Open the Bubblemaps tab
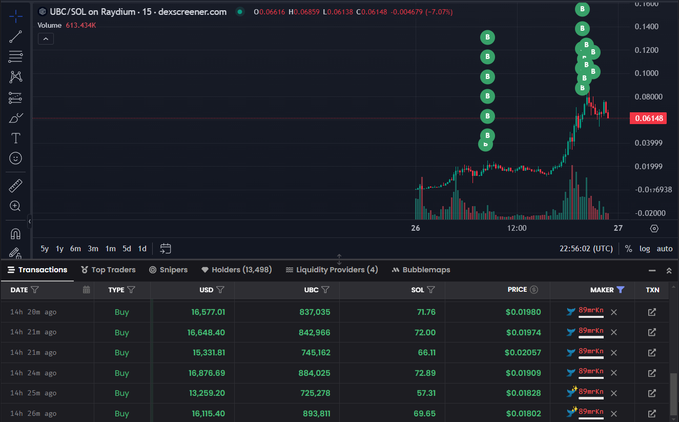This screenshot has width=679, height=422. pyautogui.click(x=421, y=270)
